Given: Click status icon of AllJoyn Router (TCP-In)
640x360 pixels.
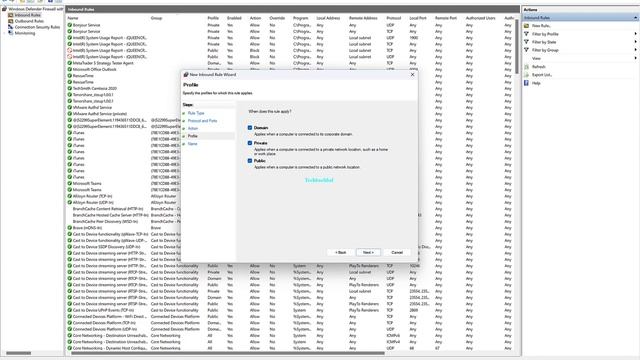Looking at the screenshot, I should [70, 196].
